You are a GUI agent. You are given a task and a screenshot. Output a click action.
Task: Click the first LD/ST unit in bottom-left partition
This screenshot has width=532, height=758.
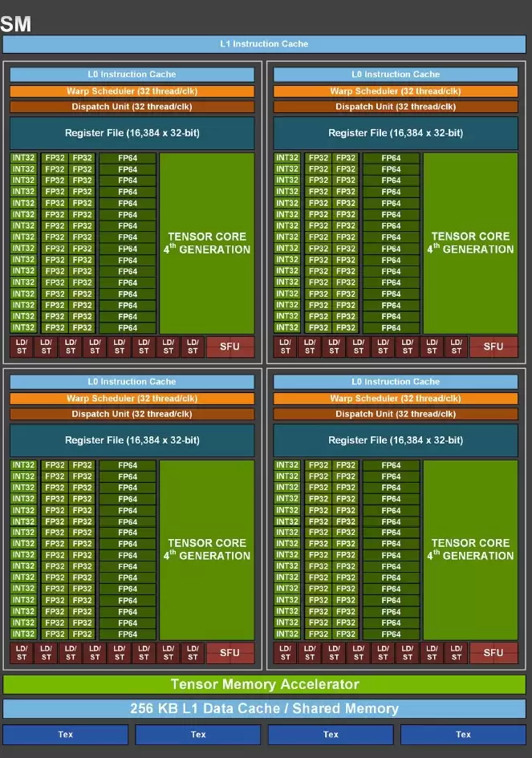pos(22,653)
